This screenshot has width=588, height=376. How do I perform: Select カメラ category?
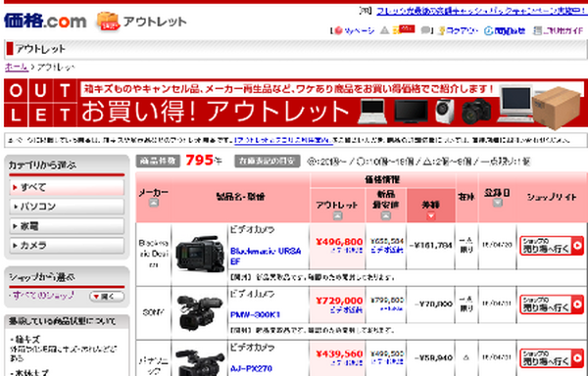[x=67, y=246]
